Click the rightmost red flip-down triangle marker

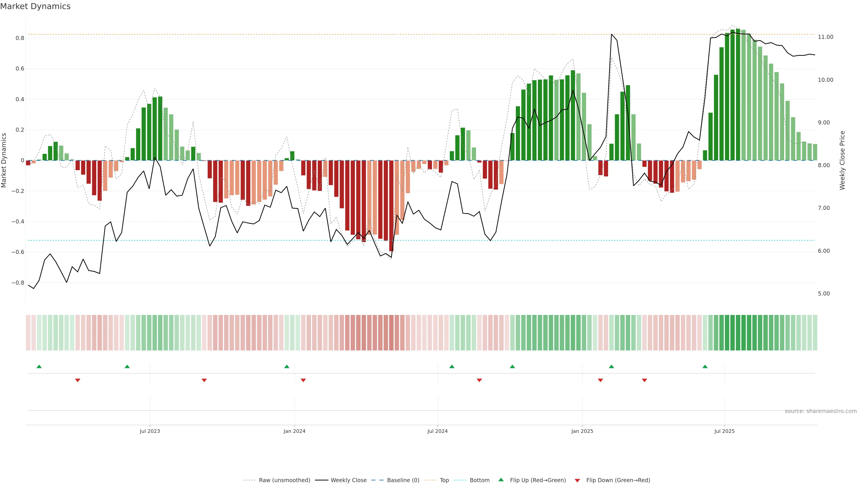pyautogui.click(x=645, y=380)
